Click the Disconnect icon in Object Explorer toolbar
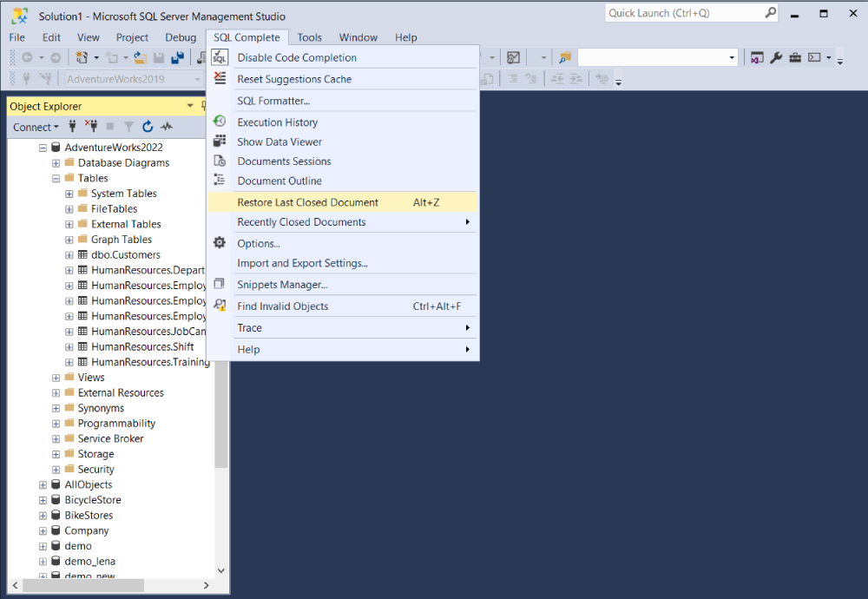Screen dimensions: 868x599 click(x=91, y=126)
